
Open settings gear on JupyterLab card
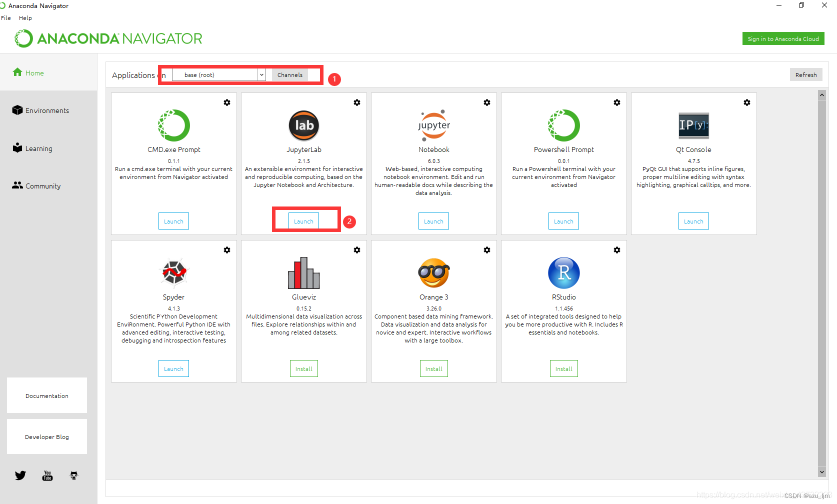tap(357, 102)
